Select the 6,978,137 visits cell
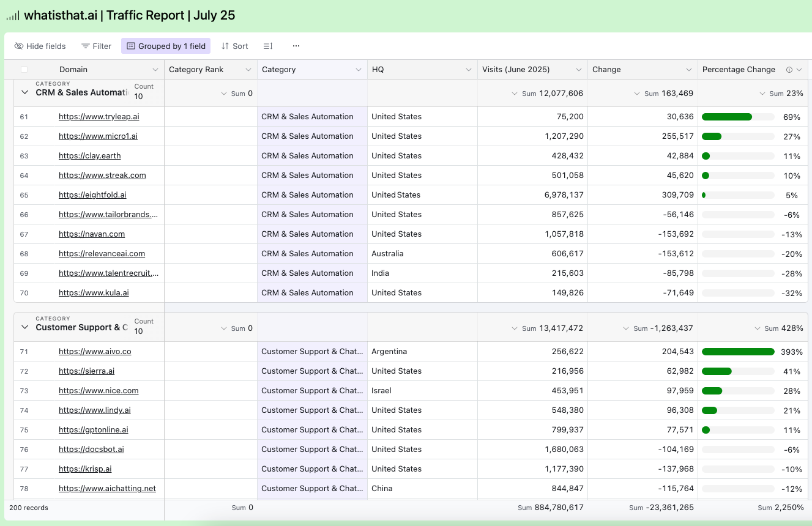812x526 pixels. [532, 195]
